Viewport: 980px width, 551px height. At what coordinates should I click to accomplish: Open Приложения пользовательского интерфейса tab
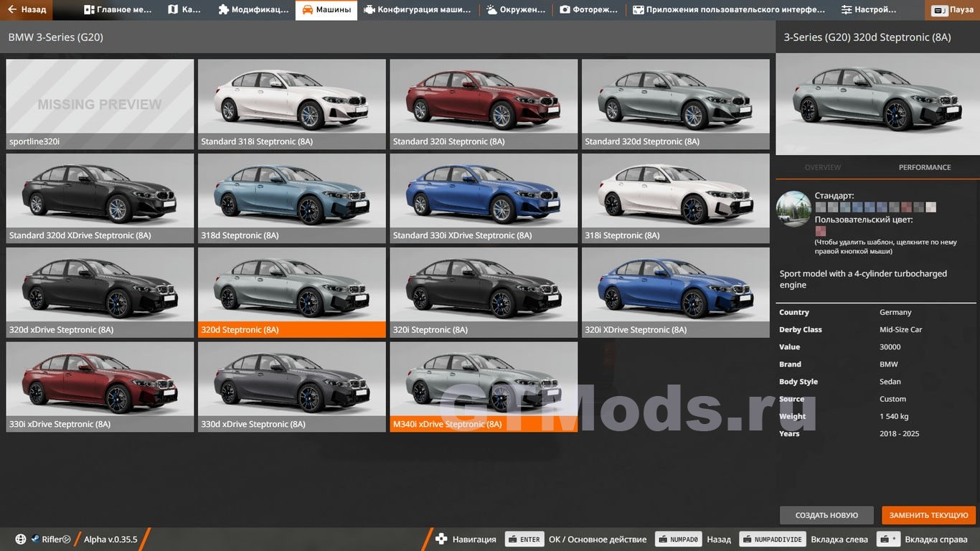tap(730, 10)
